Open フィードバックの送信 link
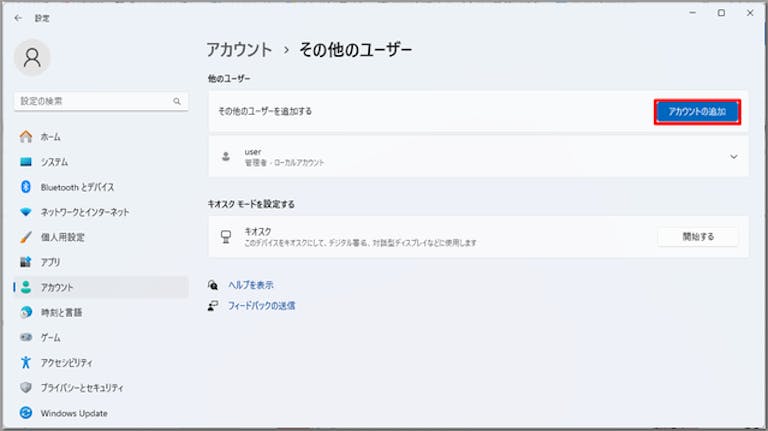The width and height of the screenshot is (768, 431). tap(262, 306)
